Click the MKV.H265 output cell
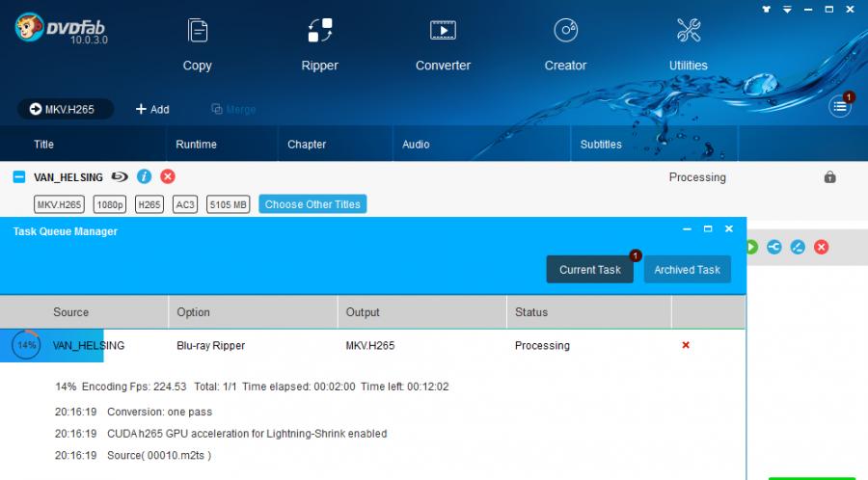 coord(369,346)
